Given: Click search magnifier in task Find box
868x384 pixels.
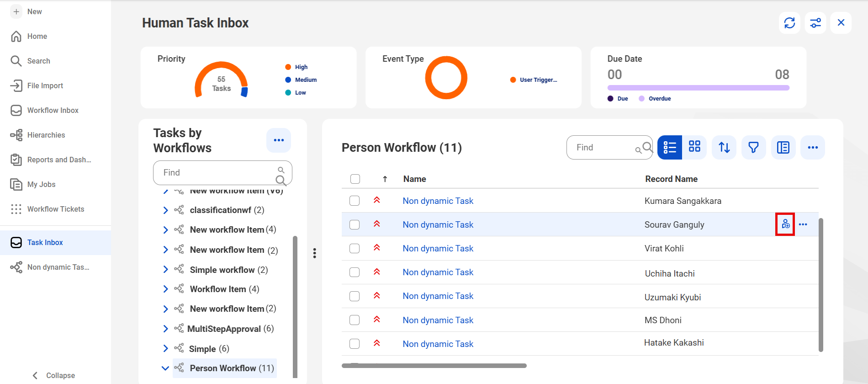Looking at the screenshot, I should (x=647, y=147).
